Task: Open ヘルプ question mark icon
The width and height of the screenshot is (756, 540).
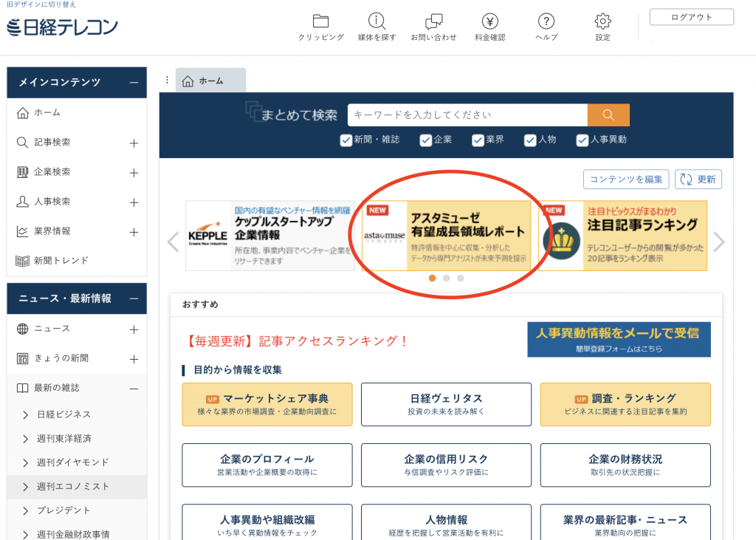Action: [x=546, y=21]
